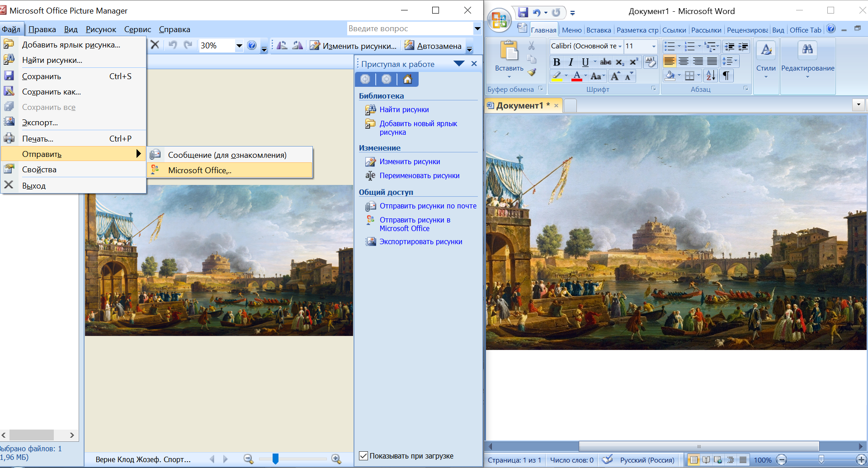Click Format Painter brush in Word
This screenshot has width=868, height=468.
coord(532,72)
